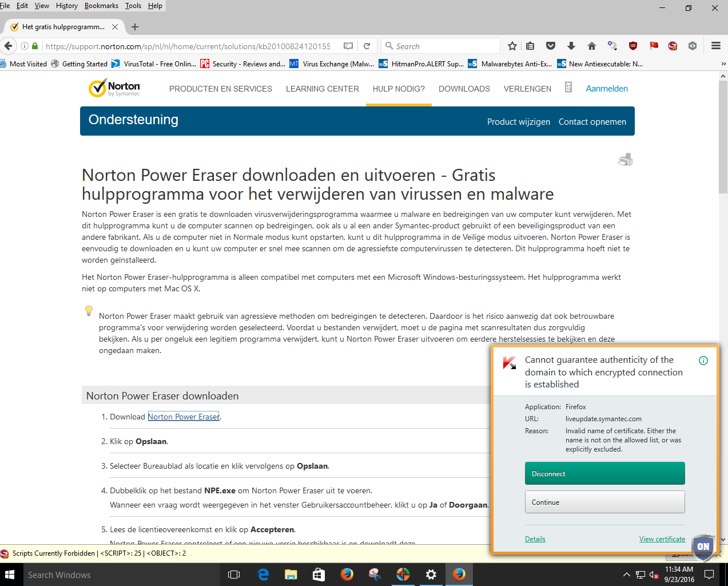
Task: Open Task View on taskbar
Action: (234, 575)
